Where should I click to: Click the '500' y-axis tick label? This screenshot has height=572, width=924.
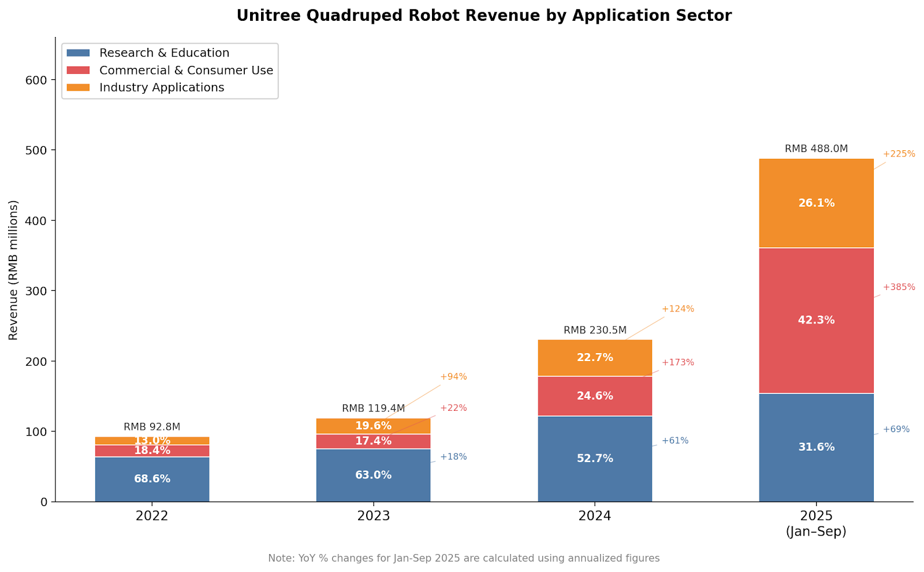pos(36,151)
